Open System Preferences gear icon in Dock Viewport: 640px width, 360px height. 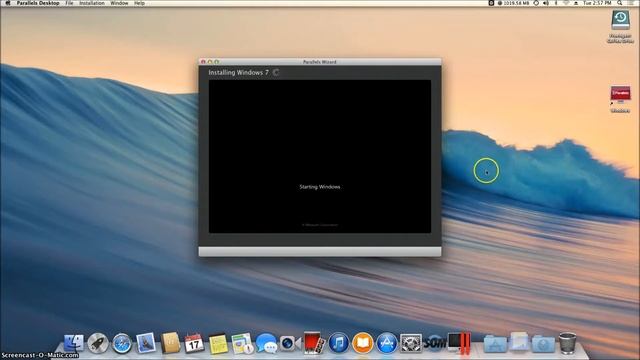[411, 343]
